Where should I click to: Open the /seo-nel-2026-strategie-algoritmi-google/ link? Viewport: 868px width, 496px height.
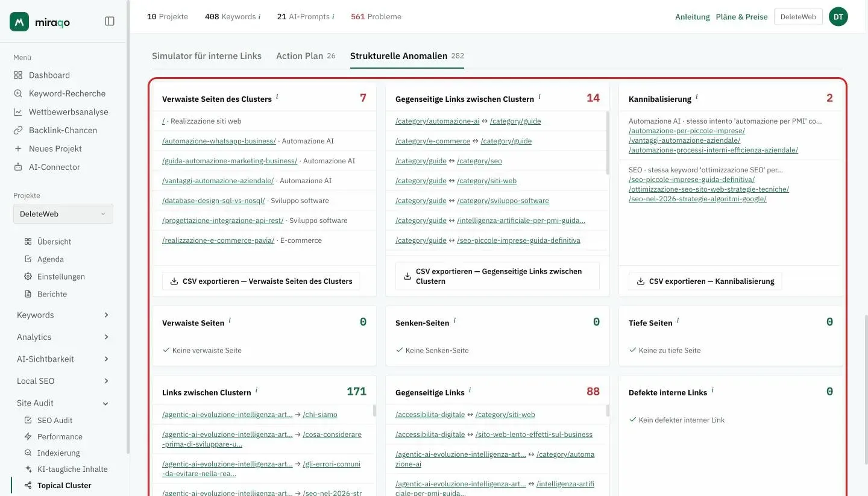click(697, 199)
